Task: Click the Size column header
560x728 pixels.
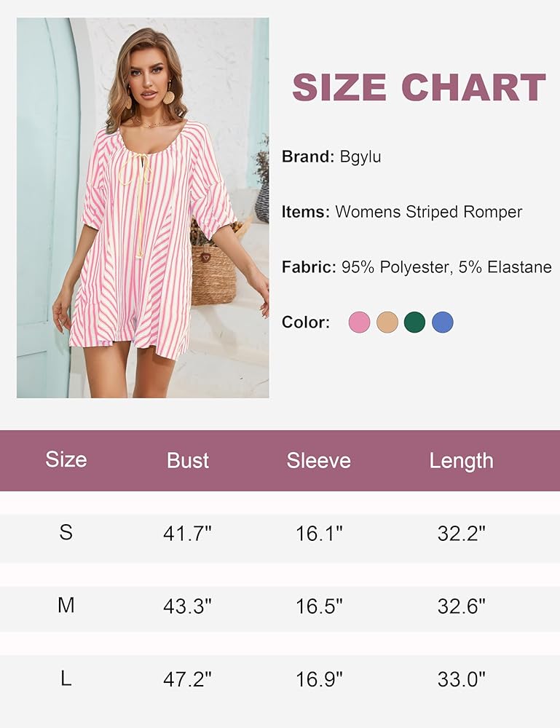Action: coord(66,460)
